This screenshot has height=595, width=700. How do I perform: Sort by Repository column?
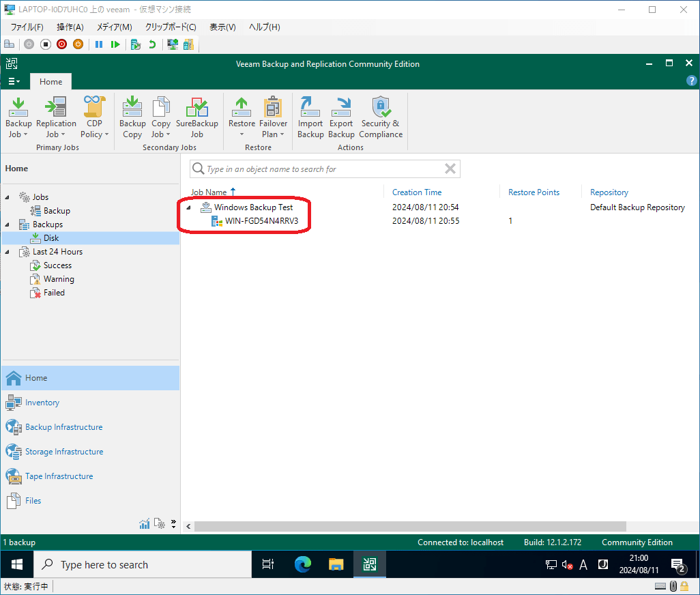(609, 192)
